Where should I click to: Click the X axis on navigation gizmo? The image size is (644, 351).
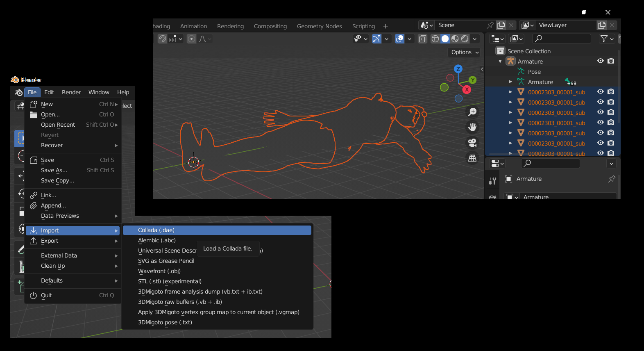pyautogui.click(x=467, y=89)
